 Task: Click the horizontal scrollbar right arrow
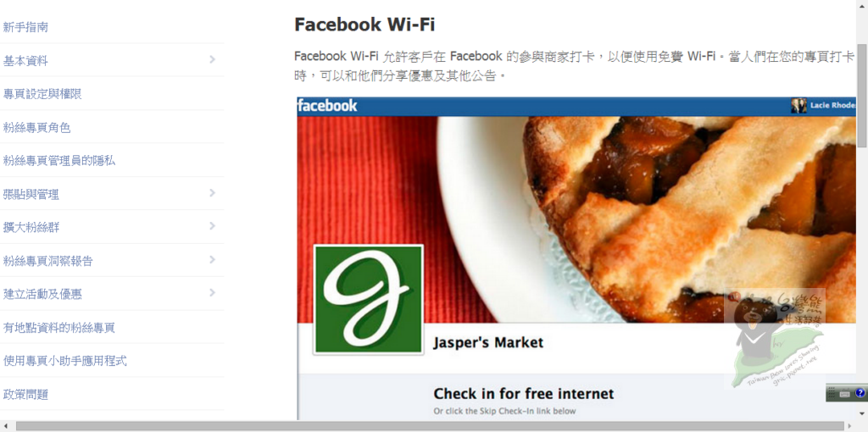coord(851,426)
